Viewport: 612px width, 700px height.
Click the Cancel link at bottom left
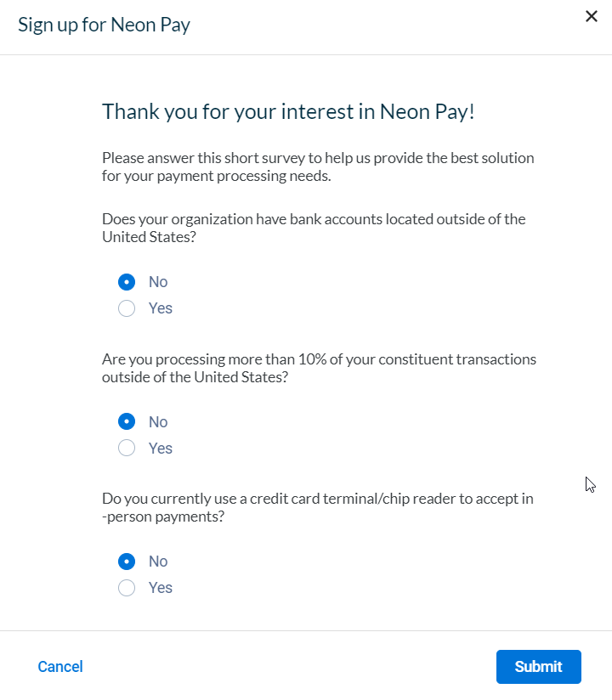pos(59,667)
